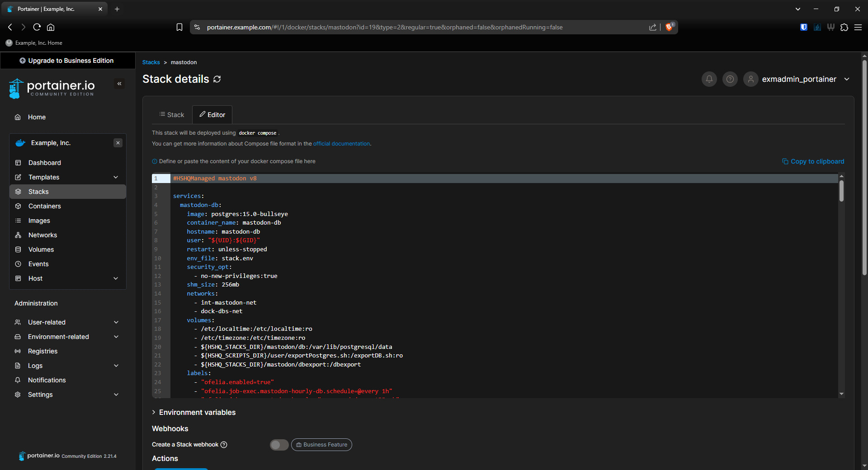Go to Volumes page
Image resolution: width=868 pixels, height=470 pixels.
[x=41, y=249]
